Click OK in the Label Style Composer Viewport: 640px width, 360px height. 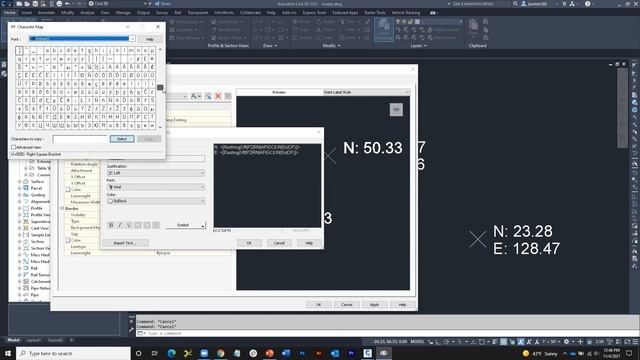318,304
